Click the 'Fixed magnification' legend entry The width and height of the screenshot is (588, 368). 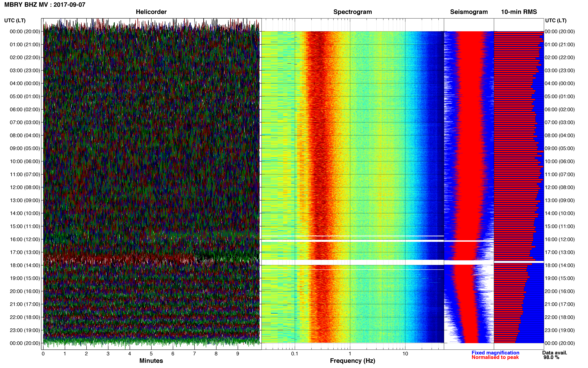(495, 353)
